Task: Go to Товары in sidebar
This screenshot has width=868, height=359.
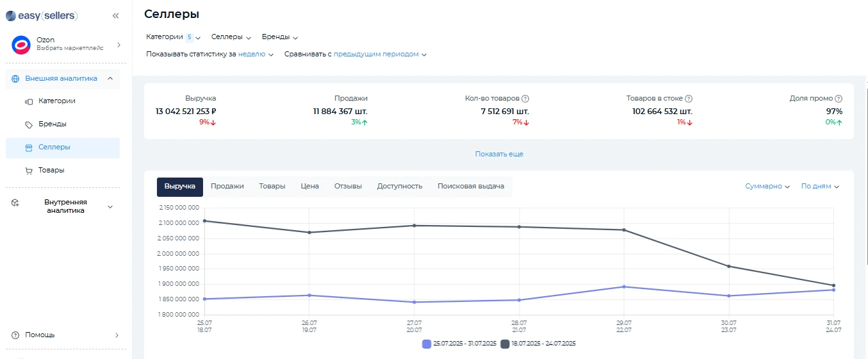Action: 51,170
